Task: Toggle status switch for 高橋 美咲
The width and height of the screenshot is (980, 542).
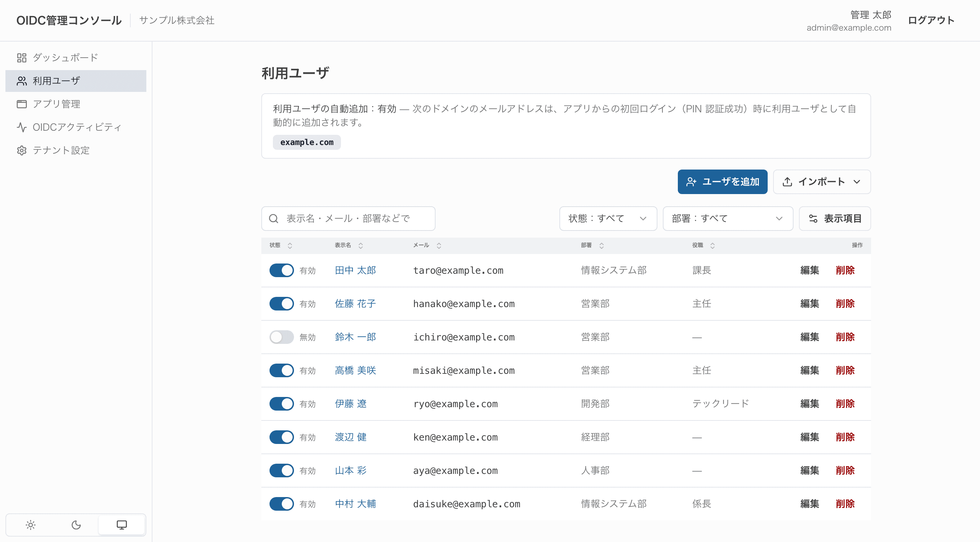Action: 281,370
